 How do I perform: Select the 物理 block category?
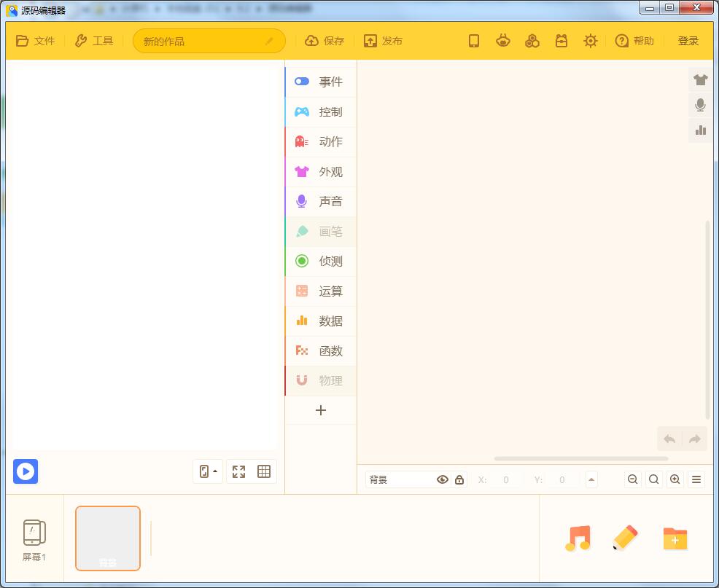coord(321,380)
